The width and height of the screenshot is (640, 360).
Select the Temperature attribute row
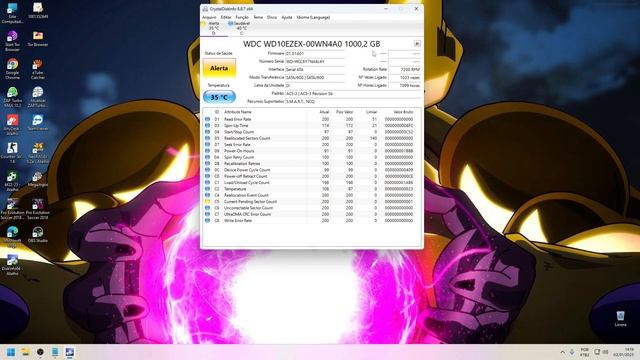311,189
